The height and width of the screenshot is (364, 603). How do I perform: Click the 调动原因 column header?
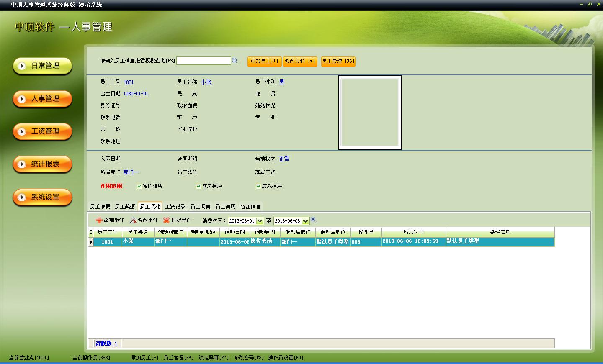(265, 232)
